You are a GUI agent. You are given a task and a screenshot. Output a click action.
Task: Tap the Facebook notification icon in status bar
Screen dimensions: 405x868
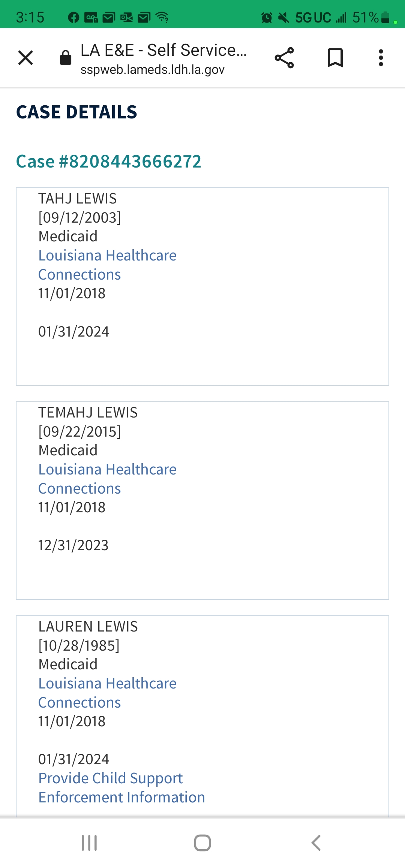click(73, 17)
